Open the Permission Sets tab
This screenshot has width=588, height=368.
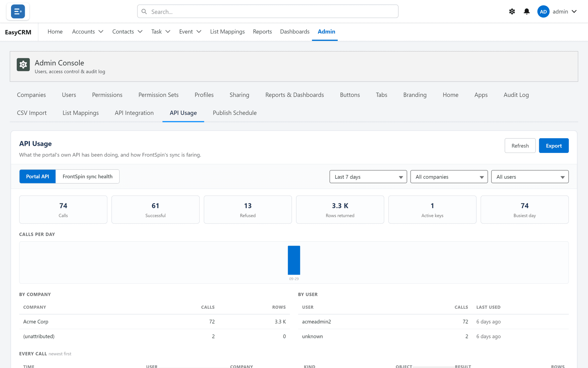click(x=158, y=95)
